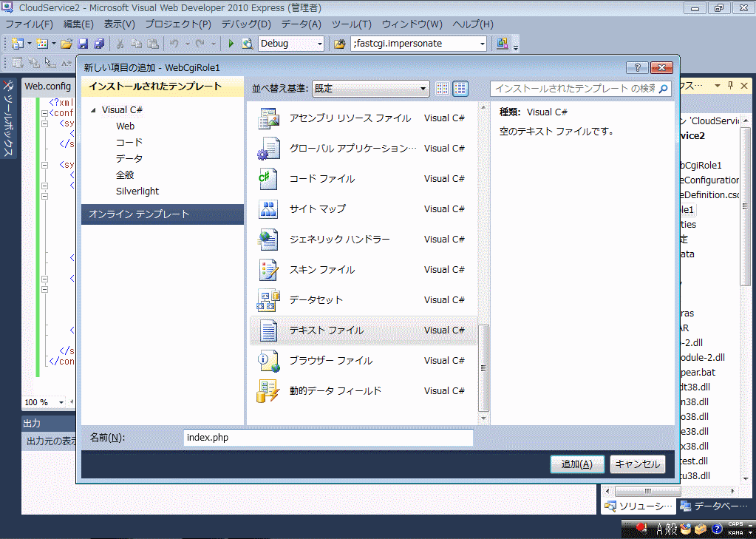Viewport: 756px width, 539px height.
Task: Select the サイト マップ template icon
Action: 268,209
